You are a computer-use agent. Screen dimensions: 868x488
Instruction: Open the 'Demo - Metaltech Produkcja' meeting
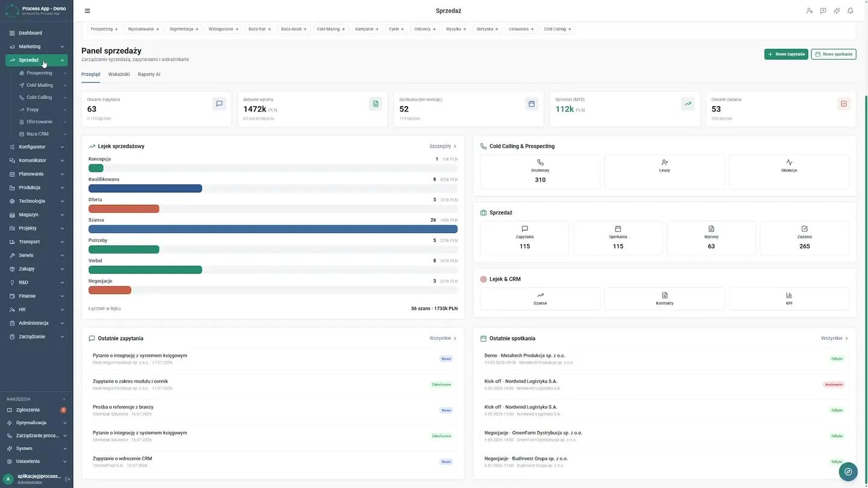click(664, 358)
